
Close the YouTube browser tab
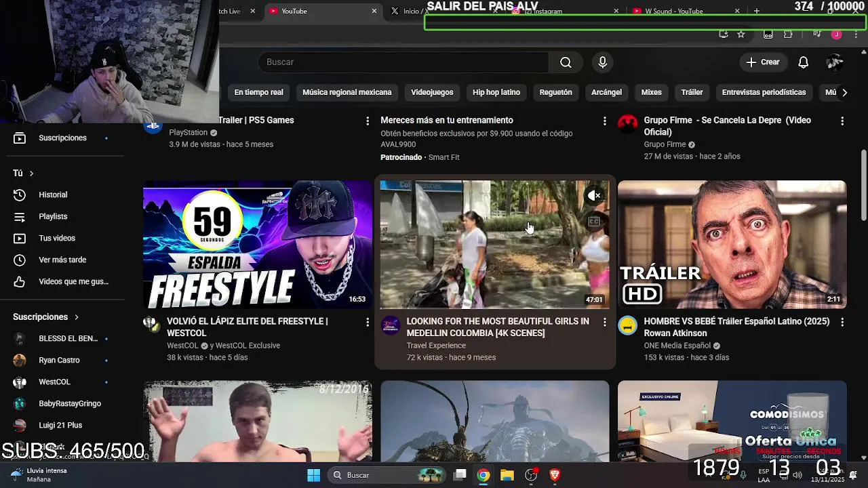pyautogui.click(x=374, y=11)
